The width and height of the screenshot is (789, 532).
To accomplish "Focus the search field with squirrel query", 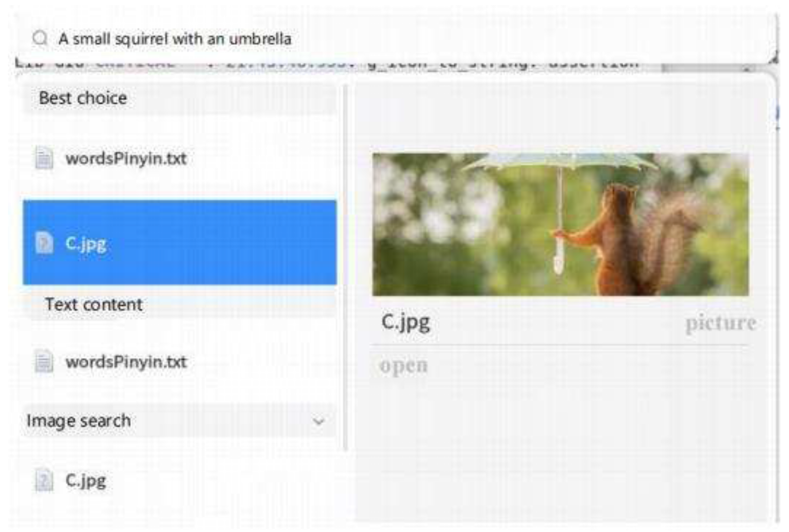I will click(x=396, y=39).
